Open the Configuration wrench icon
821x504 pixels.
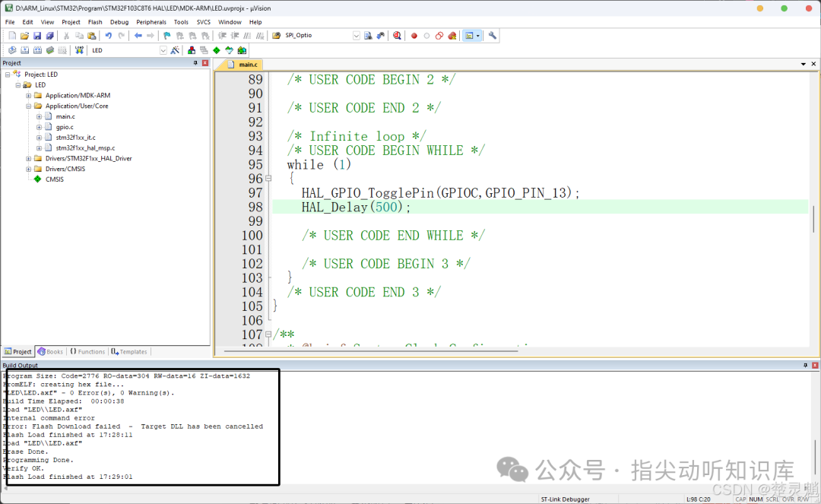(x=492, y=36)
